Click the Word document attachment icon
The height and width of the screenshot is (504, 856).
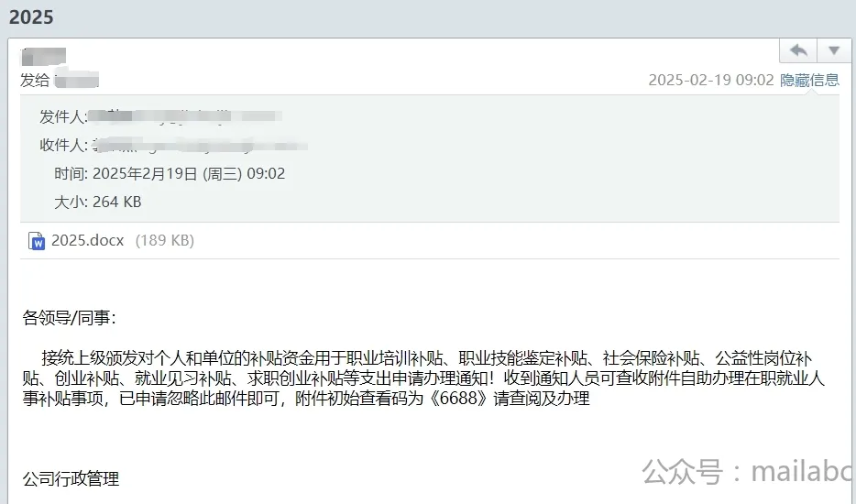pos(37,241)
